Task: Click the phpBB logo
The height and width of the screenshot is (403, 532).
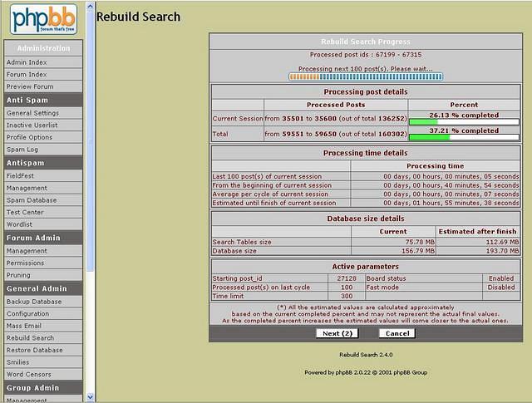Action: coord(44,18)
